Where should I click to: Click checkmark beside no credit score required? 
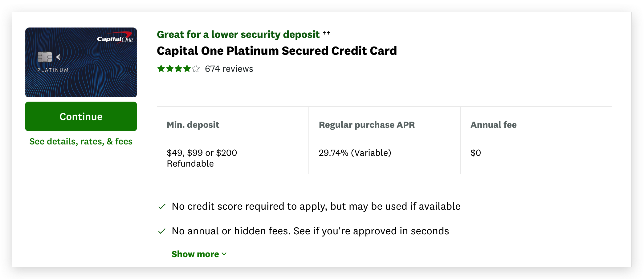[162, 207]
